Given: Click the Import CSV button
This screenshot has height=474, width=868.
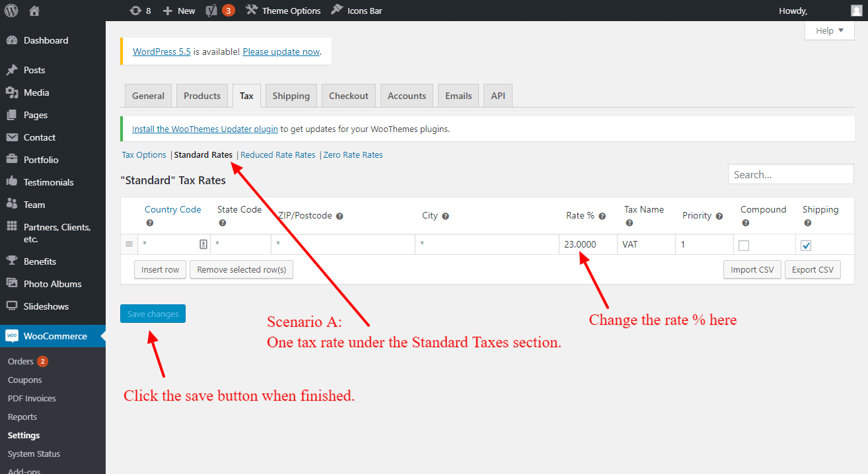Looking at the screenshot, I should [x=752, y=269].
